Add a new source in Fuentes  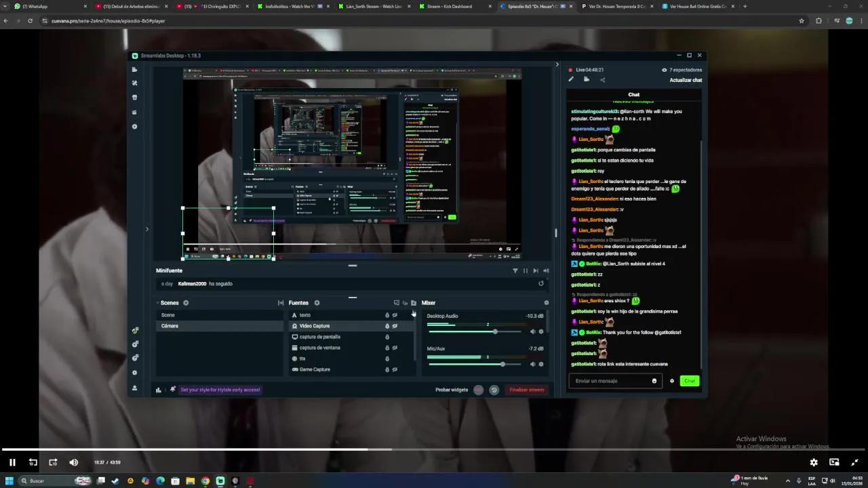317,303
